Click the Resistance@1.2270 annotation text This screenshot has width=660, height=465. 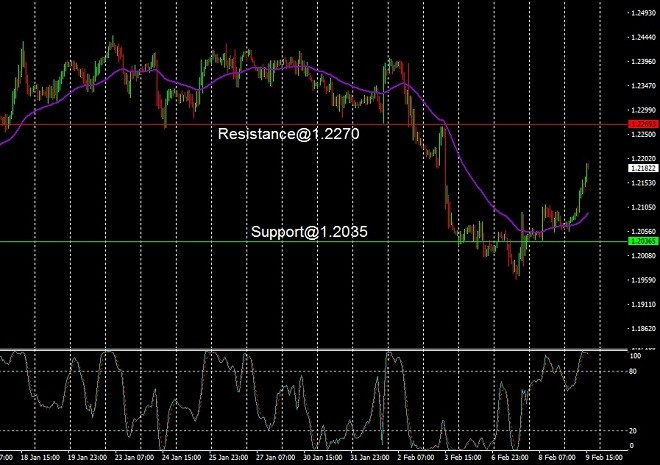click(x=289, y=134)
